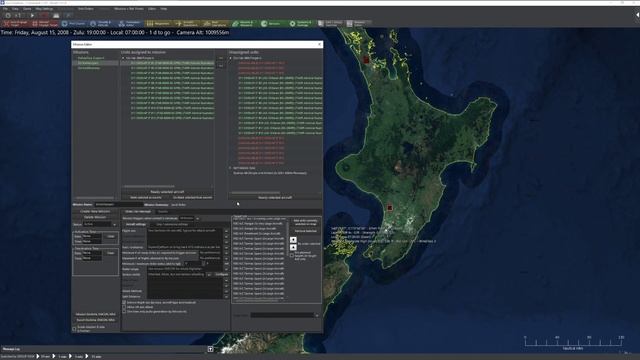Screen dimensions: 640x360
Task: Open the Help menu
Action: click(x=163, y=9)
